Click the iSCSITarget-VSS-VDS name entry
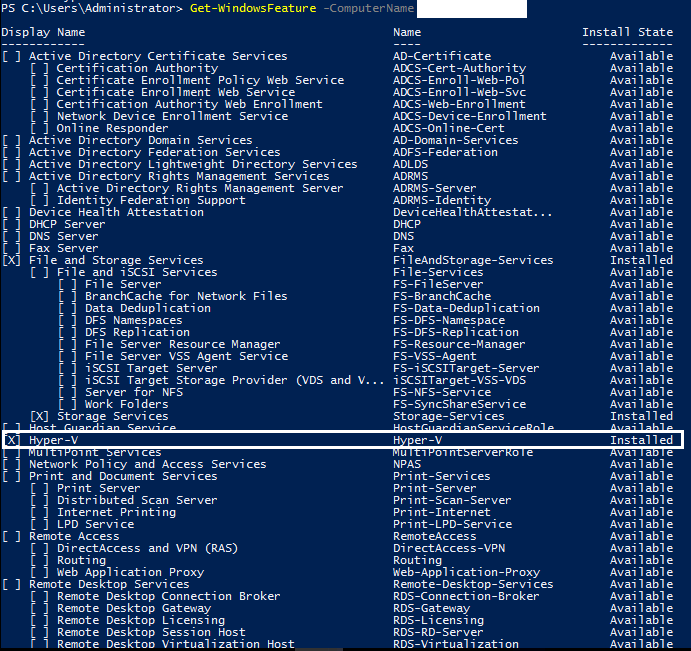The width and height of the screenshot is (691, 651). (459, 380)
